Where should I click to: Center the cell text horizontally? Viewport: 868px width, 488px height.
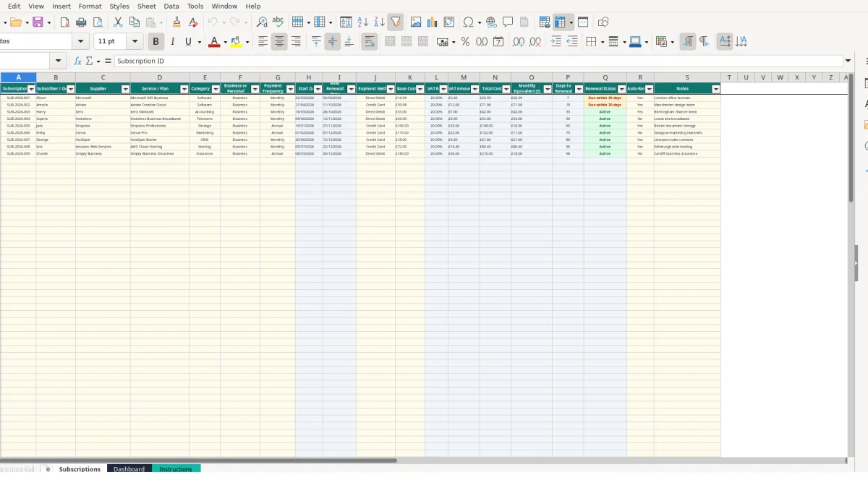pos(279,42)
